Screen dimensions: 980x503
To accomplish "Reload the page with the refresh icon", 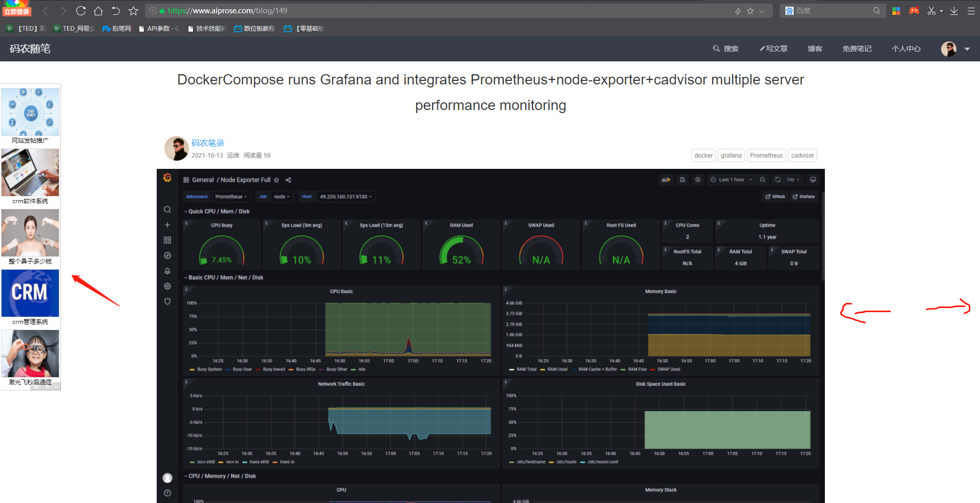I will point(81,11).
